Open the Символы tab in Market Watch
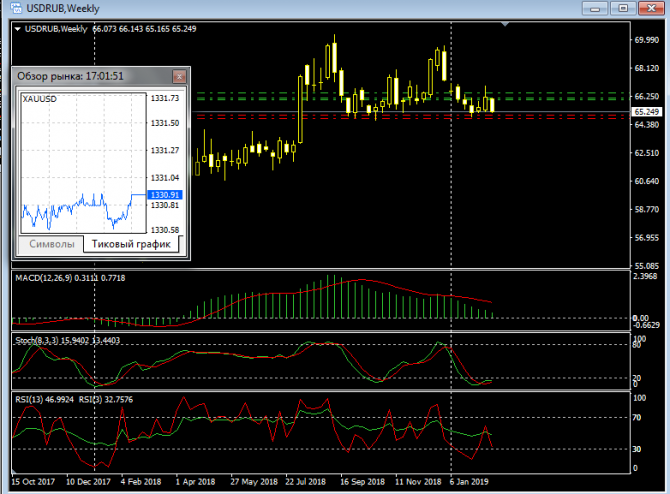 coord(51,244)
